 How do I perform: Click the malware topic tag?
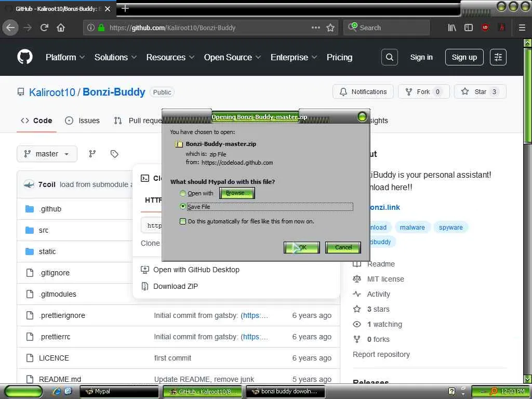(412, 228)
